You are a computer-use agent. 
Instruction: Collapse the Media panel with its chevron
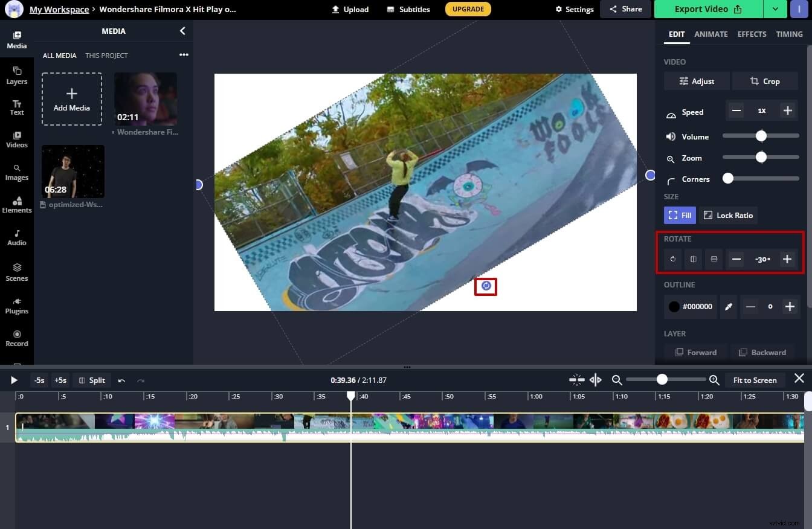tap(182, 31)
